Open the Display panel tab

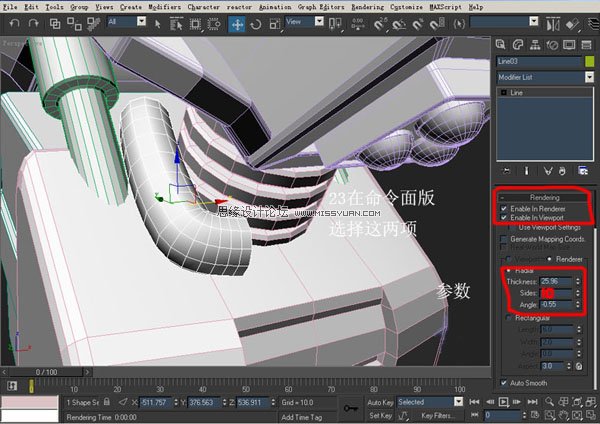[x=569, y=45]
